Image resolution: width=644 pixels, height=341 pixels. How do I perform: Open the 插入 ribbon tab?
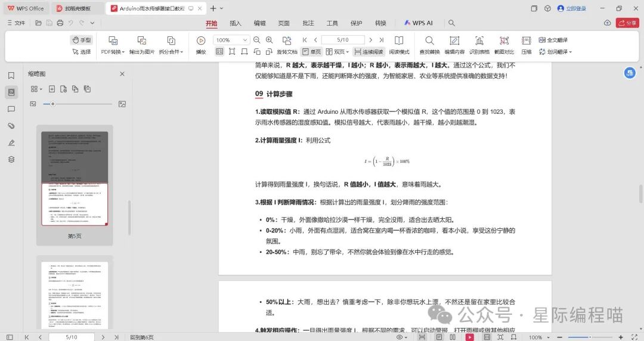pyautogui.click(x=236, y=23)
